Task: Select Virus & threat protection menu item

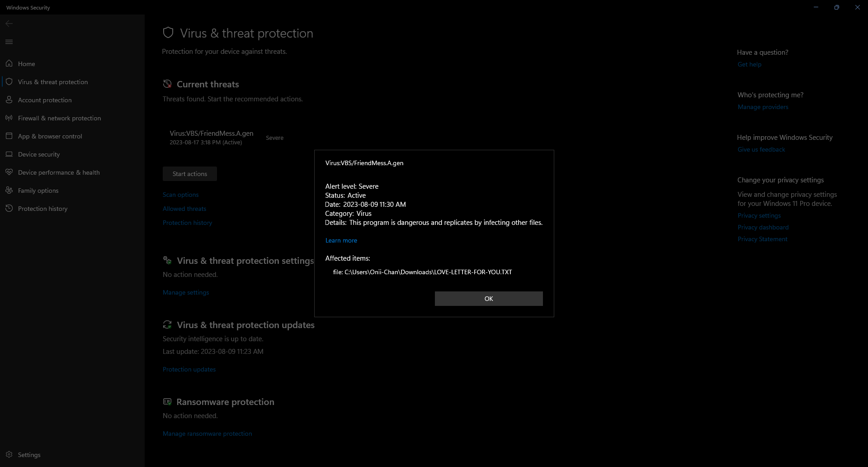Action: 53,82
